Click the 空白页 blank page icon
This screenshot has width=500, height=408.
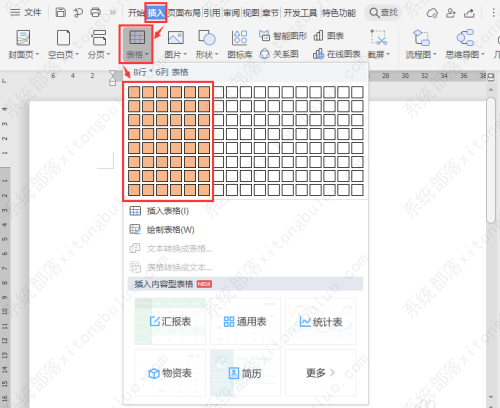point(63,38)
